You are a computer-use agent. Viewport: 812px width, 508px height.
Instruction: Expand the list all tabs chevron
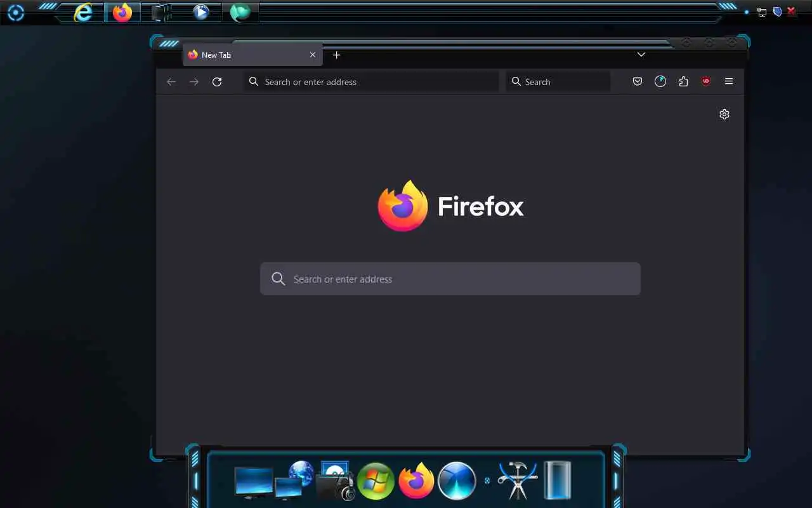[641, 55]
